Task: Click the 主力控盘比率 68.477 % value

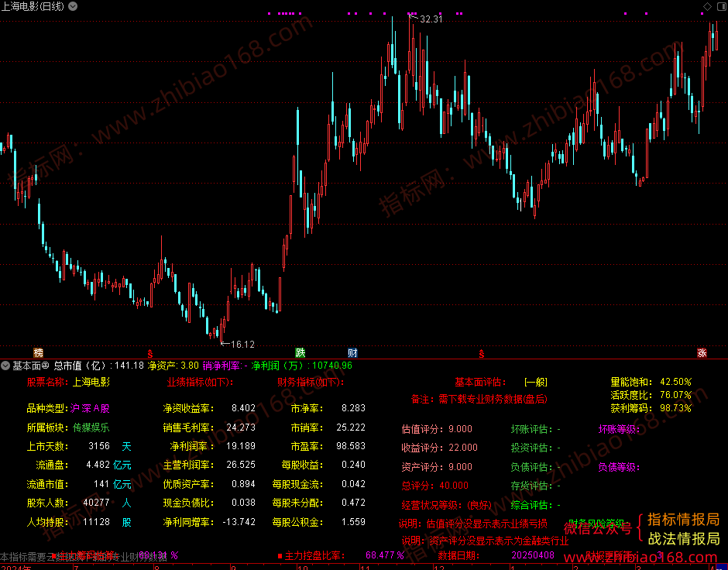Action: coord(385,555)
